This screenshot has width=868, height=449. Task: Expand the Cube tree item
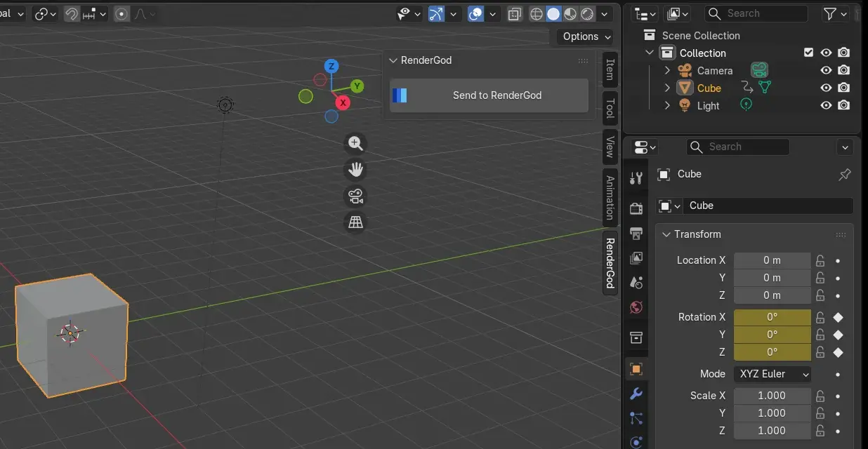[x=667, y=88]
